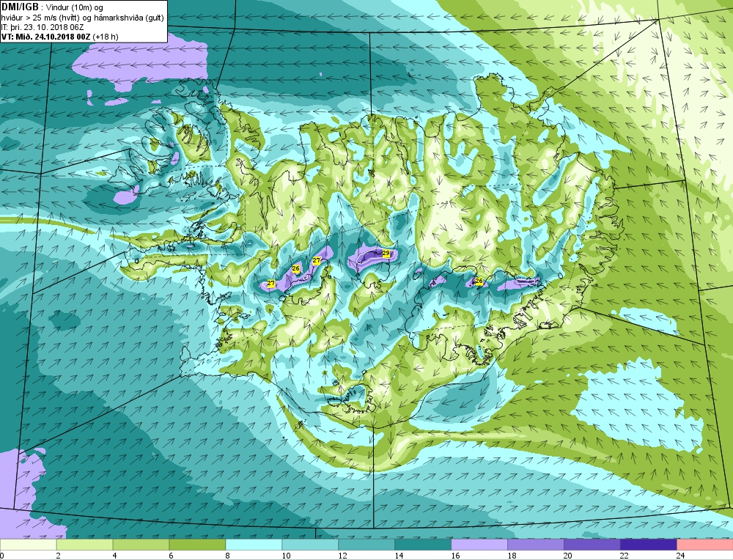Click the violet 20–22 m/s legend swatch

[592, 545]
